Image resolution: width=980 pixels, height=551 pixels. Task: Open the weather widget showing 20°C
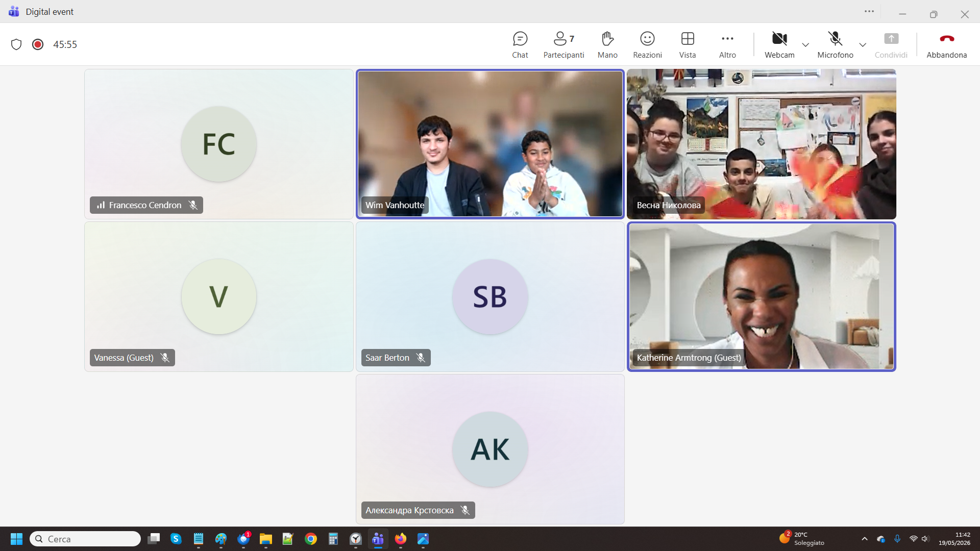(801, 539)
